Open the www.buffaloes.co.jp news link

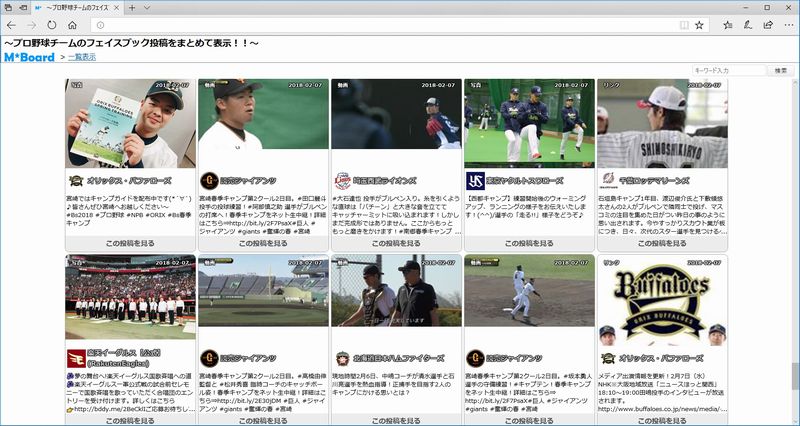[x=662, y=409]
